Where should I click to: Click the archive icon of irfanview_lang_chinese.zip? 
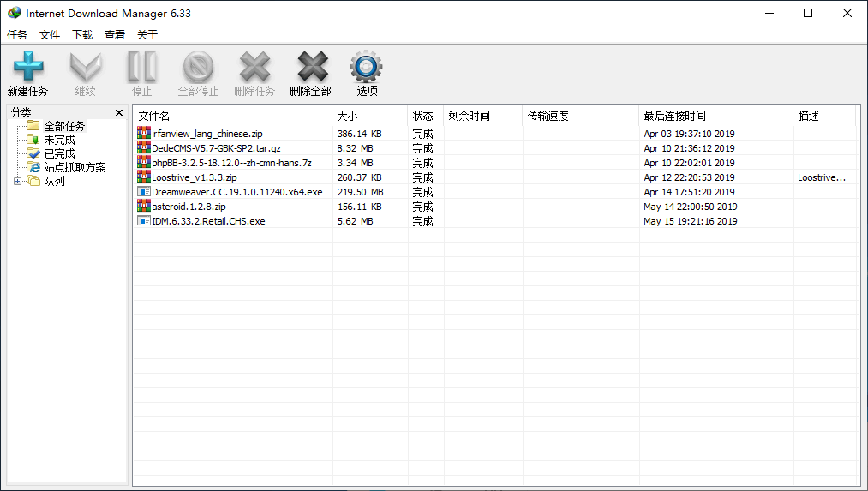144,133
